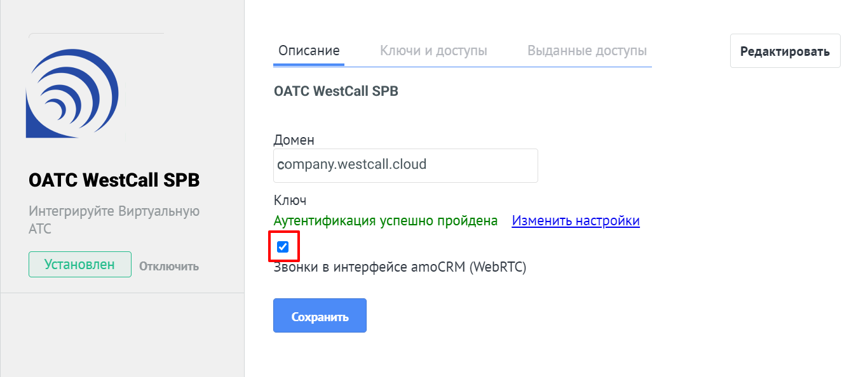Image resolution: width=868 pixels, height=377 pixels.
Task: Switch to the Описание tab
Action: (309, 51)
